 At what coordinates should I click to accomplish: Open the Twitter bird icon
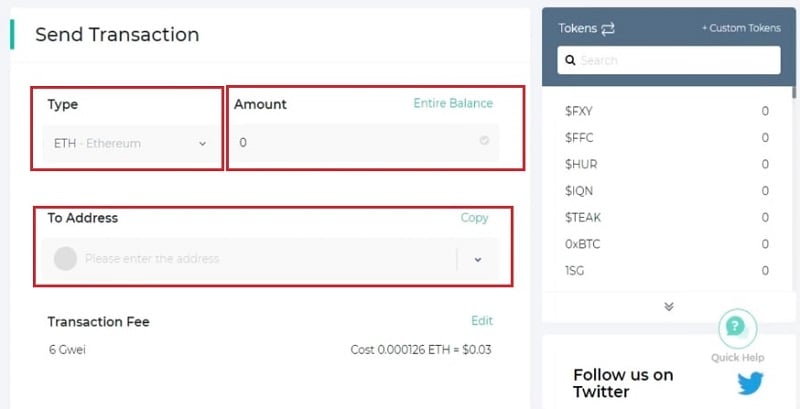752,384
